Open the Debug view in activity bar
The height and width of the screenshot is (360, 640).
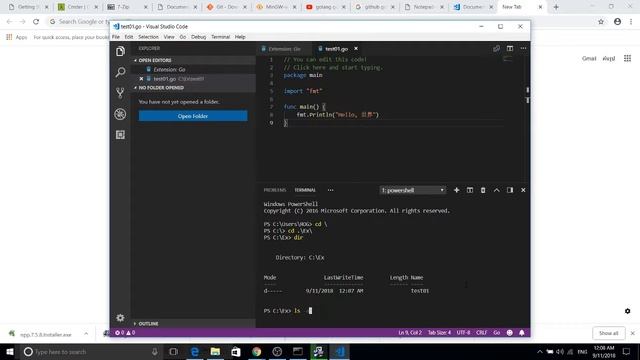click(x=120, y=114)
